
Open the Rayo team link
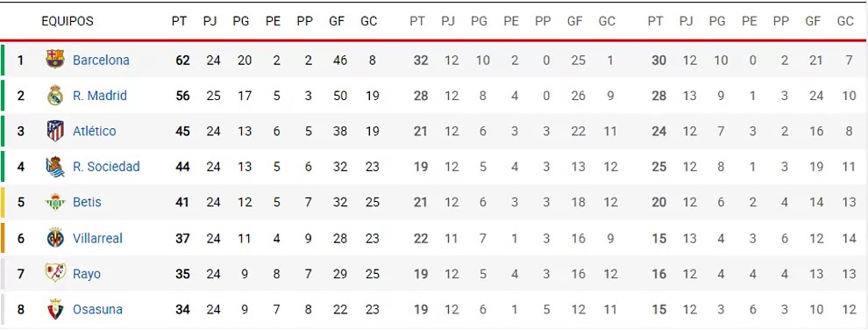pos(87,274)
